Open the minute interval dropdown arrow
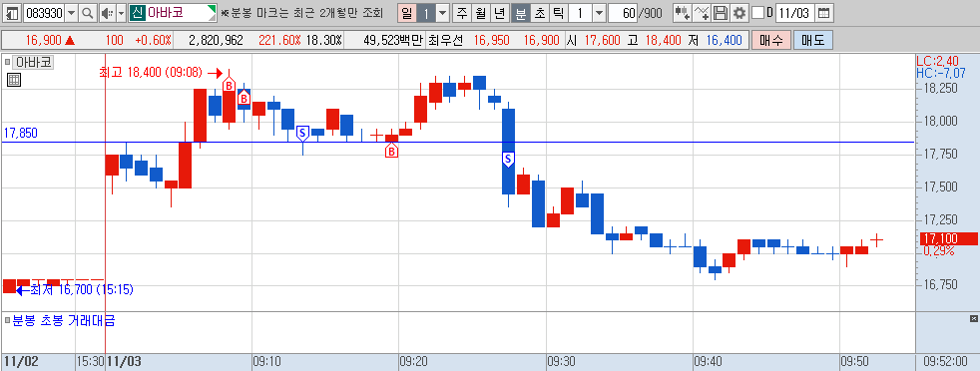The width and height of the screenshot is (980, 371). click(x=599, y=13)
